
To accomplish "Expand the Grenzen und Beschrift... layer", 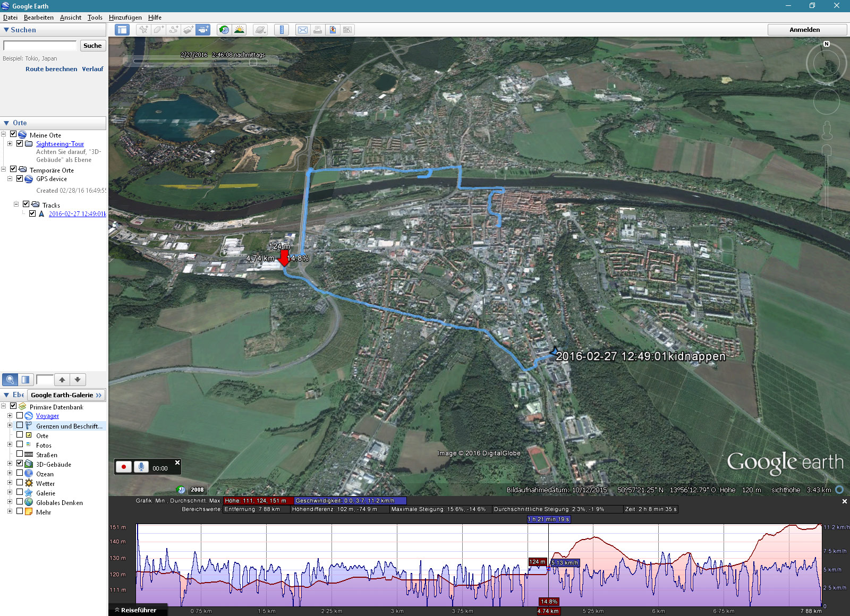I will point(10,425).
